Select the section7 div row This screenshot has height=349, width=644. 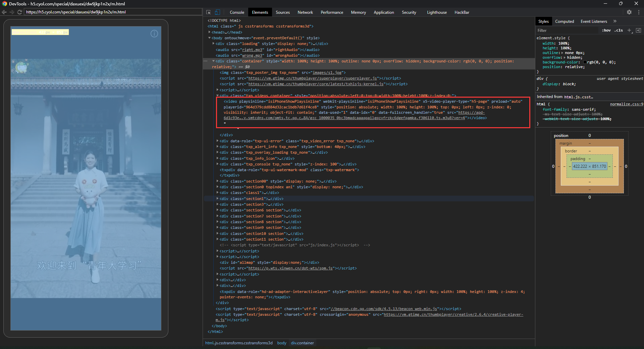[369, 216]
